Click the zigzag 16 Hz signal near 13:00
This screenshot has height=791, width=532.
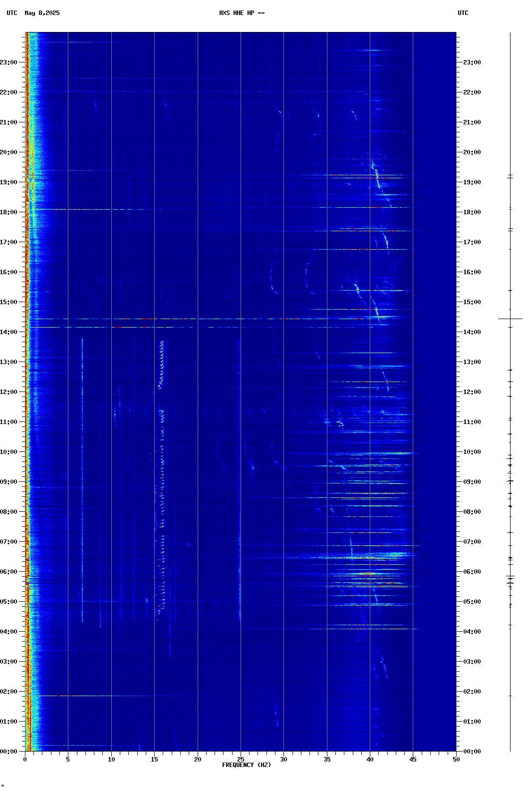161,365
